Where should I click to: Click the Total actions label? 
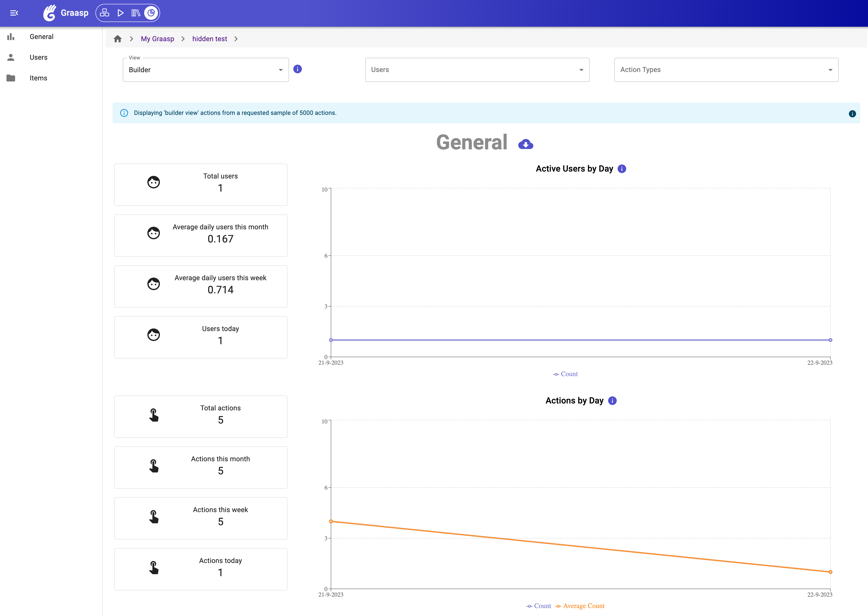point(220,408)
